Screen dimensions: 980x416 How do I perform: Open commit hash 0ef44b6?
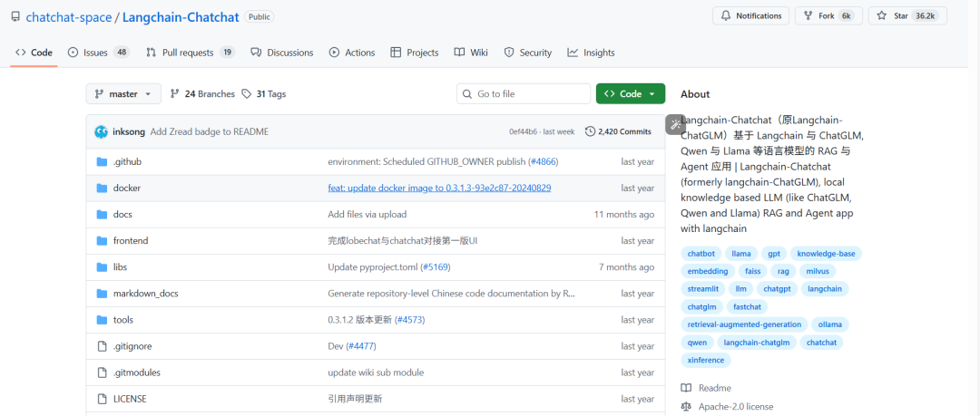pos(523,131)
